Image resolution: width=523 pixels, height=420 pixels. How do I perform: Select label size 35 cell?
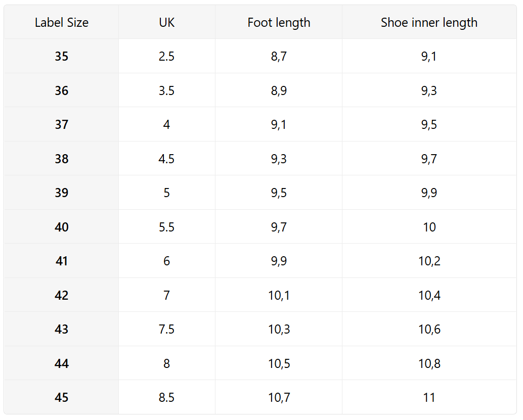point(62,57)
